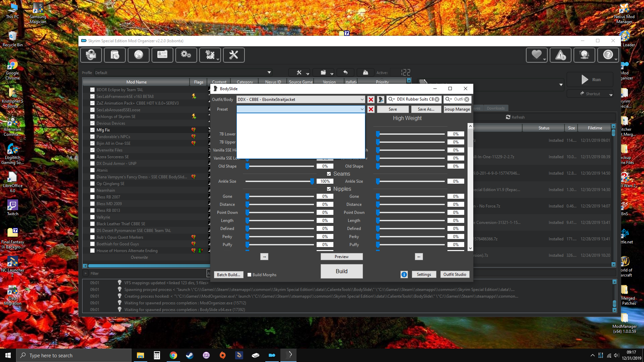Screen dimensions: 644x362
Task: Open Outfit Studio
Action: pyautogui.click(x=454, y=275)
